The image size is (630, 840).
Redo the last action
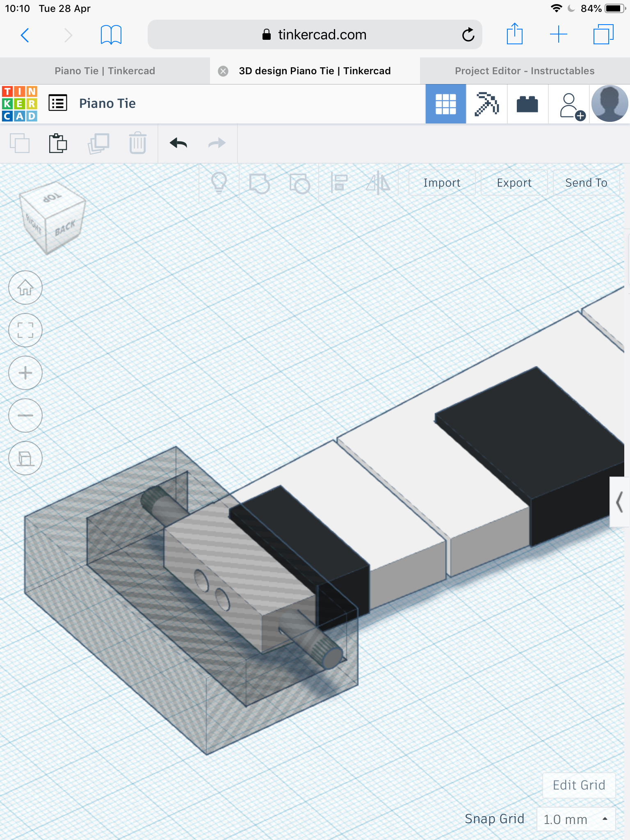[x=217, y=143]
